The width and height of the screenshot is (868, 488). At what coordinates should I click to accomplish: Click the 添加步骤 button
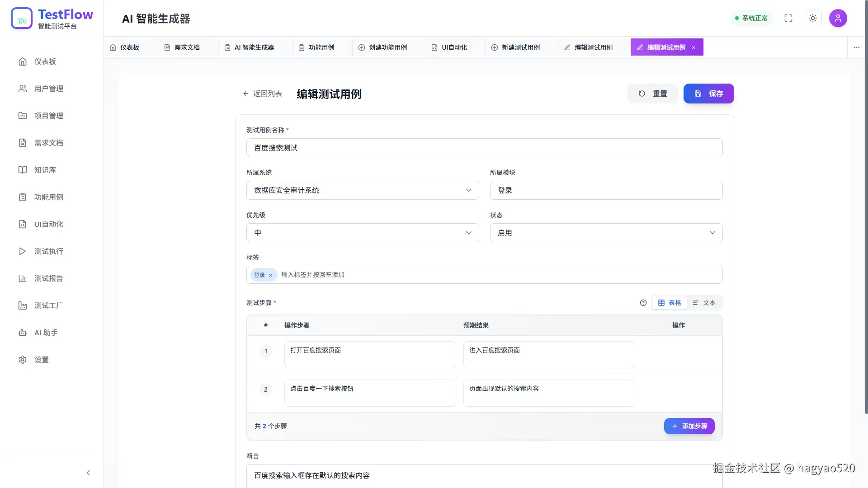[689, 426]
